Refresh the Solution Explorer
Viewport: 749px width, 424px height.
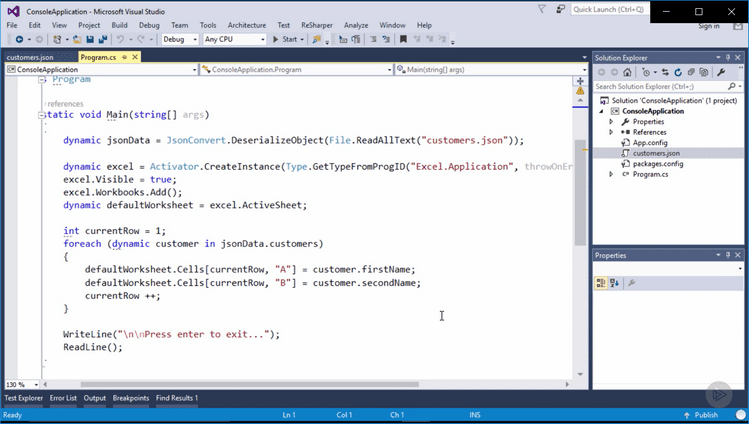pos(678,73)
